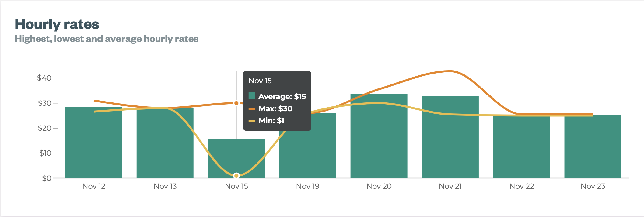Viewport: 644px width, 217px height.
Task: Select the Nov 12 bar
Action: [93, 143]
